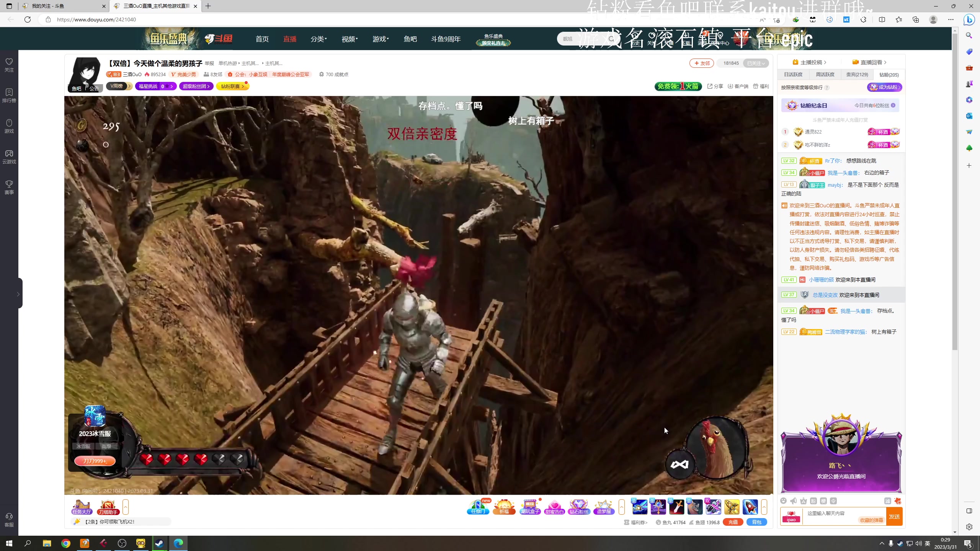Send the golden plane gift
Viewport: 980px width, 551px height.
click(x=732, y=507)
